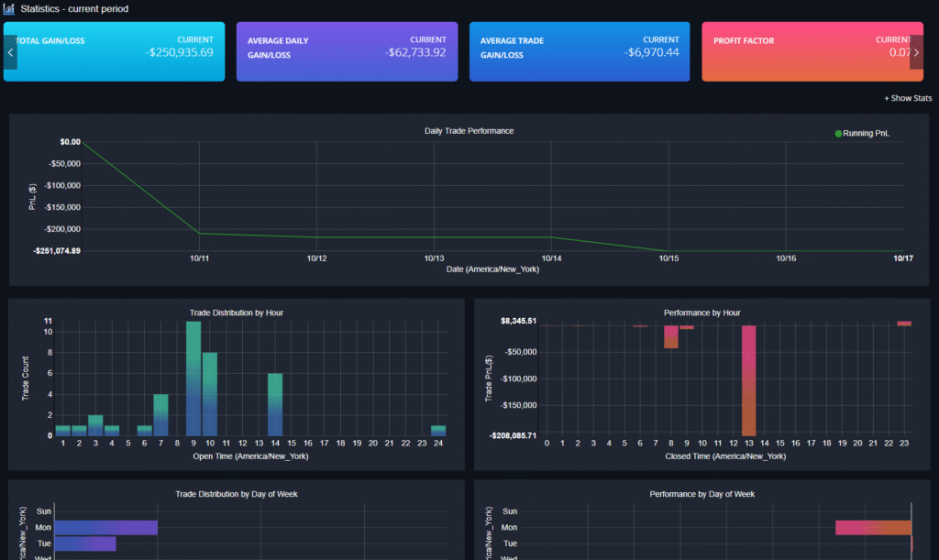Click the hour 23 performance bar

[904, 324]
